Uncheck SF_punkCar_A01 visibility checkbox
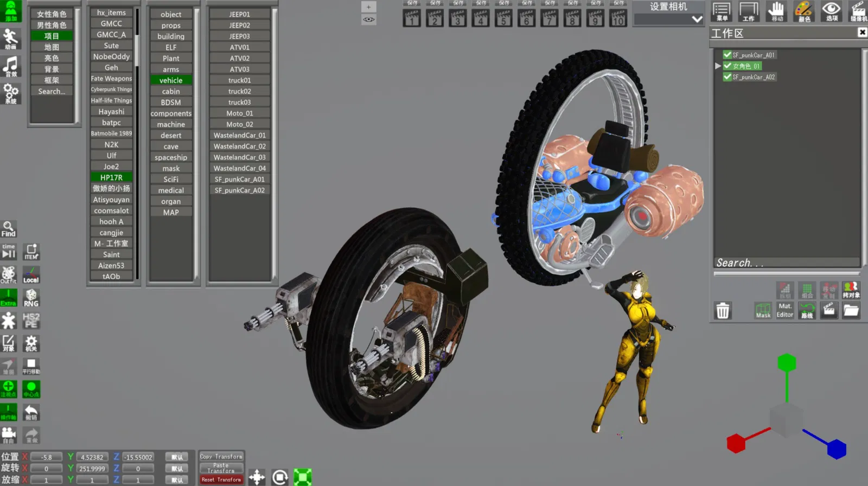 727,55
